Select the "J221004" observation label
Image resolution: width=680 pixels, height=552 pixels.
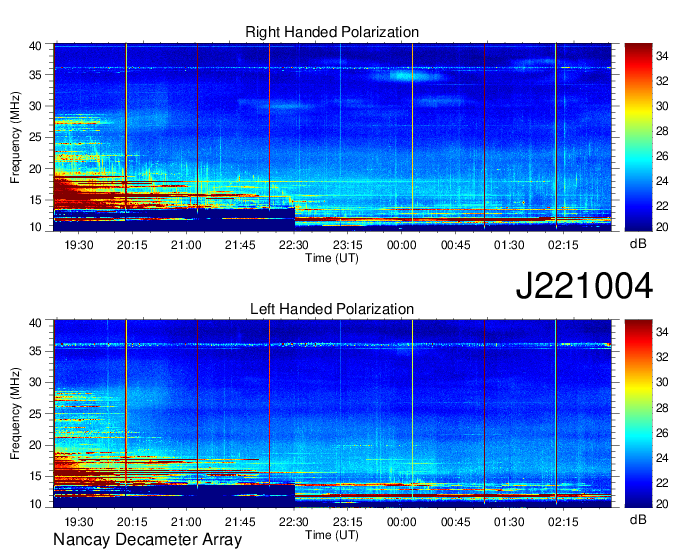click(584, 286)
